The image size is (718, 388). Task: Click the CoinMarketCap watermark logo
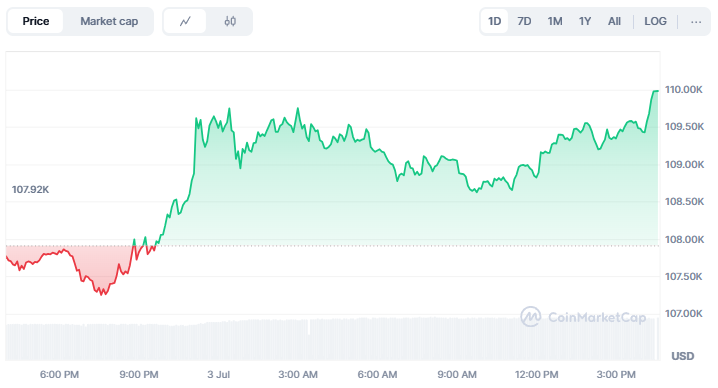583,317
